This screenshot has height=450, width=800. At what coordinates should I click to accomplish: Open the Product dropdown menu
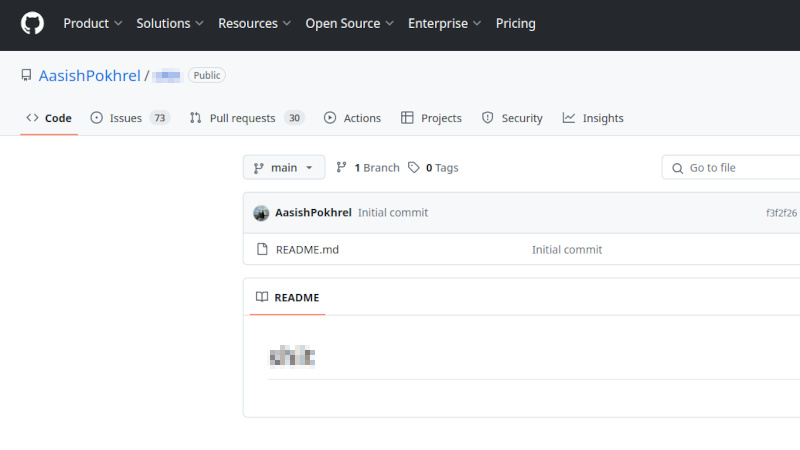93,23
